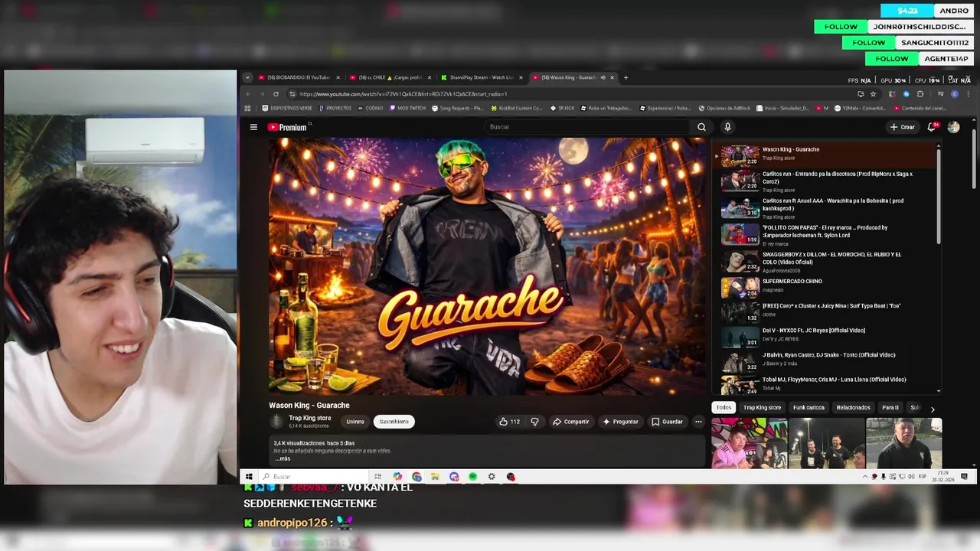Screen dimensions: 980x551
Task: Like the Wason King Guarache video
Action: point(508,422)
